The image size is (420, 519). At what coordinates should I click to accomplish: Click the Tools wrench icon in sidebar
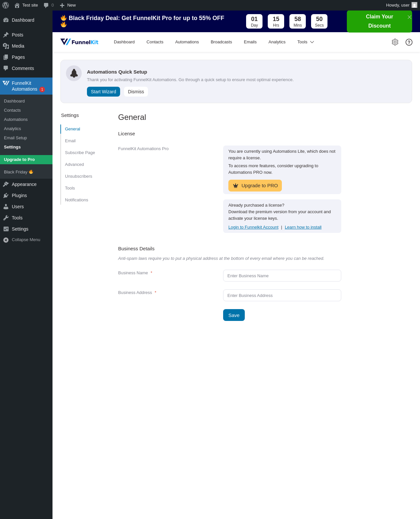click(x=6, y=218)
